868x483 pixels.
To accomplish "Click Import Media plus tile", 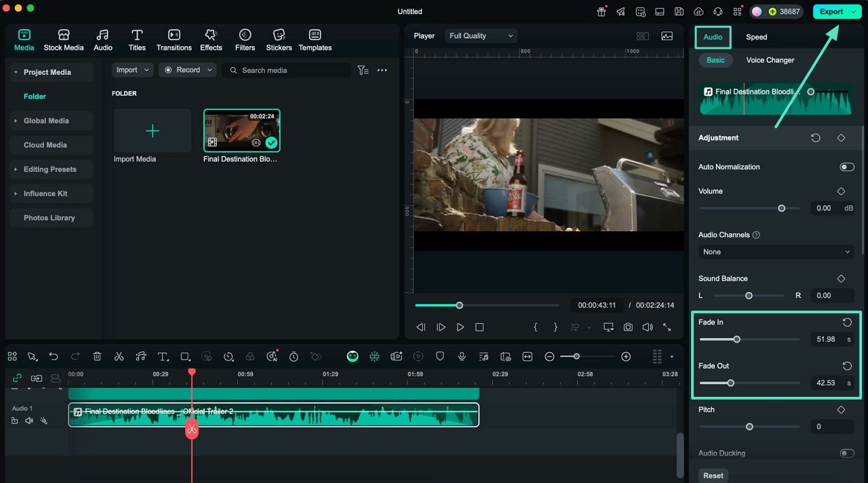I will coord(152,131).
